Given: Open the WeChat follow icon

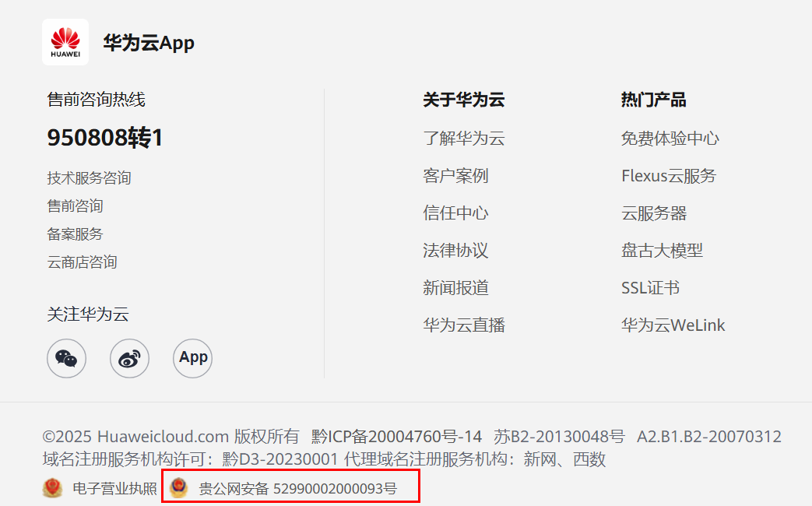Looking at the screenshot, I should (x=66, y=358).
